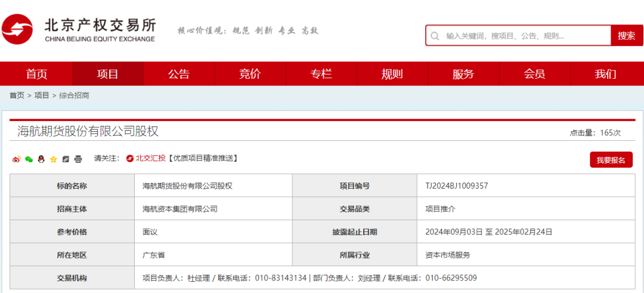This screenshot has width=644, height=293.
Task: Click the 海航资本集团有限公司 cell
Action: pos(213,209)
